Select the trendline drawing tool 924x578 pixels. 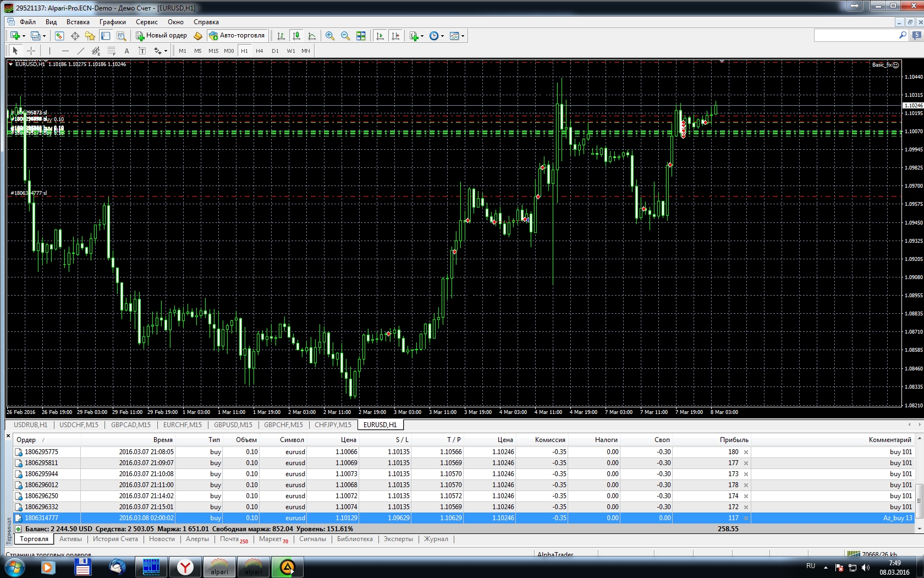click(80, 51)
